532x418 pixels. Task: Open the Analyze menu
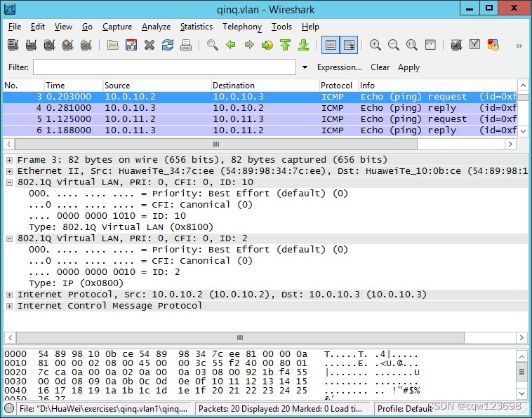[156, 27]
